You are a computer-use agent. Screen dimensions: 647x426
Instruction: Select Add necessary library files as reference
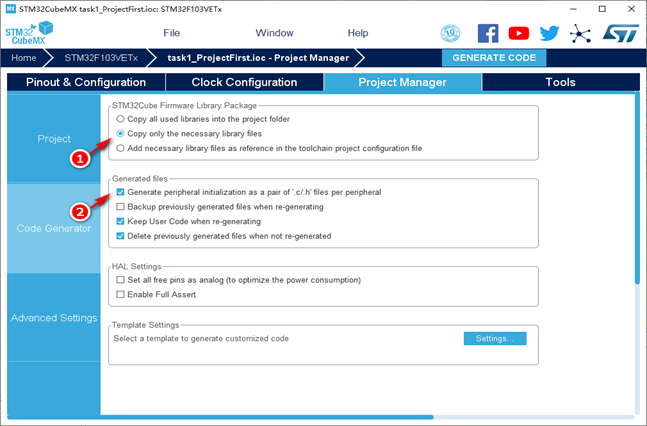pos(120,148)
